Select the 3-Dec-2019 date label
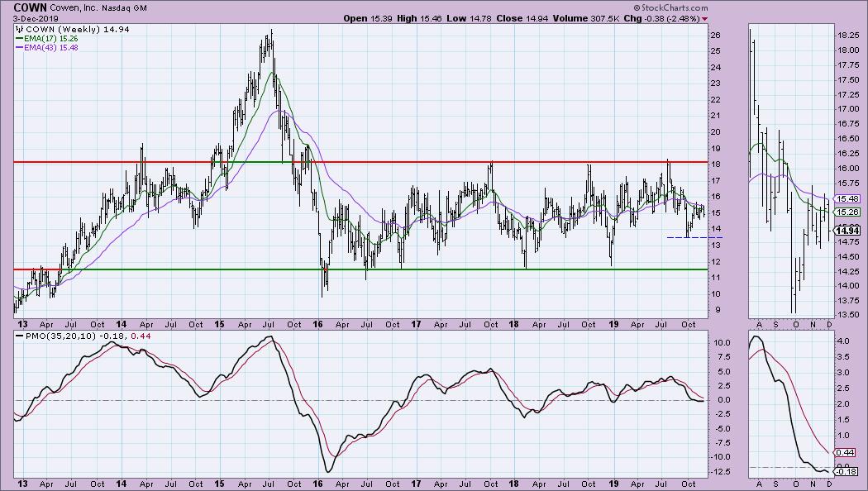This screenshot has height=491, width=868. (36, 18)
